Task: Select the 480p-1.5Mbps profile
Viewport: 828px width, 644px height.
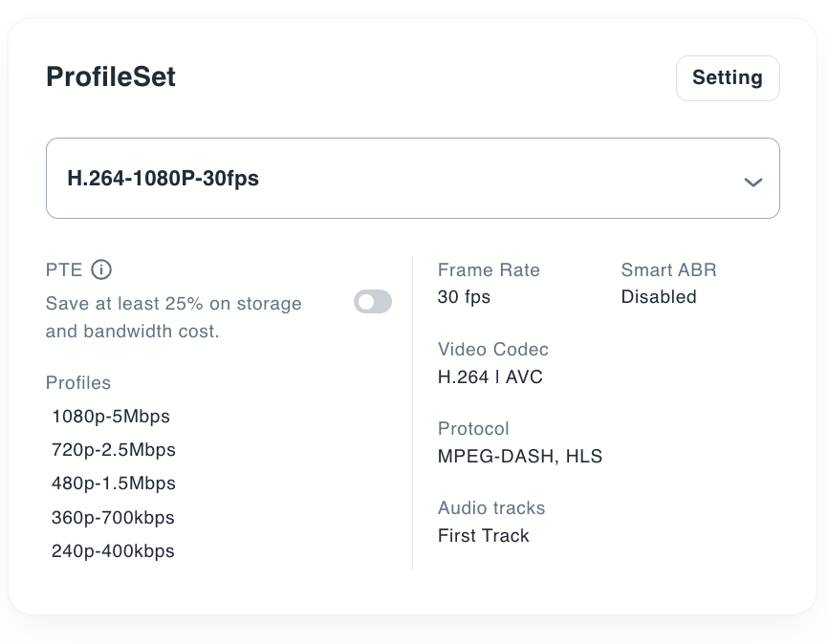Action: [114, 483]
